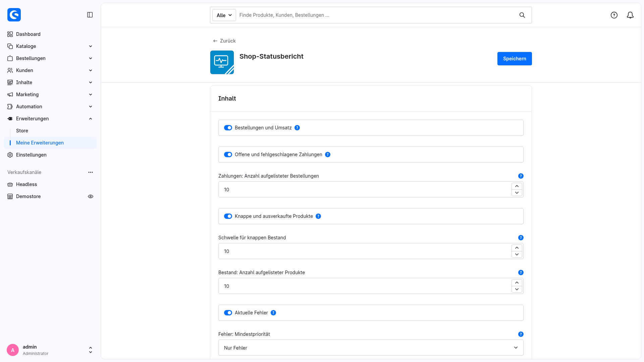Click the Shopware logo icon
644x362 pixels.
pyautogui.click(x=14, y=15)
